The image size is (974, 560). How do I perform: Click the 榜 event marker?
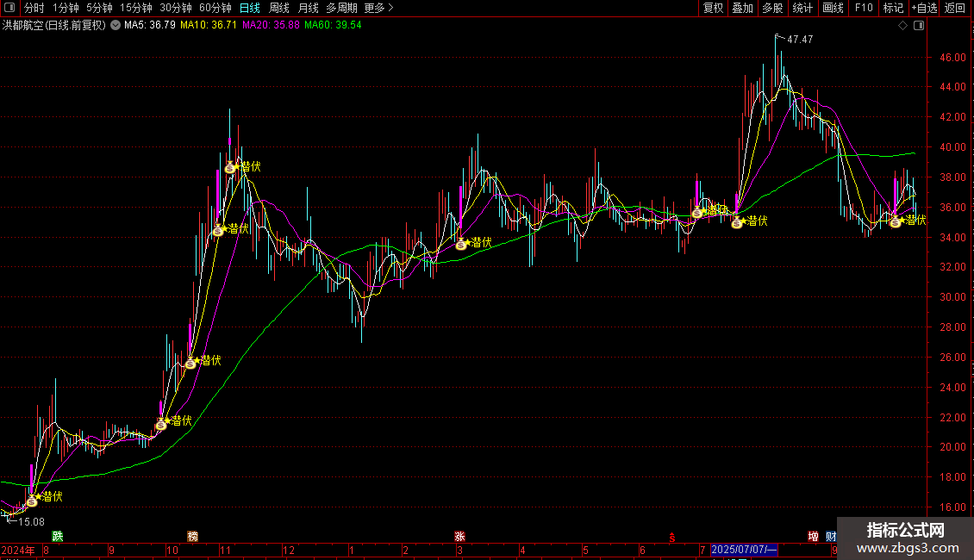click(x=192, y=536)
